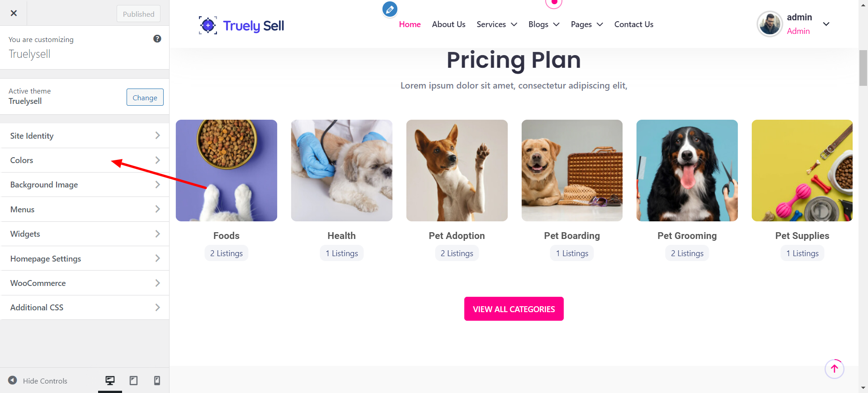Hide the Customizer controls panel
Screen dimensions: 868x393
pyautogui.click(x=38, y=381)
